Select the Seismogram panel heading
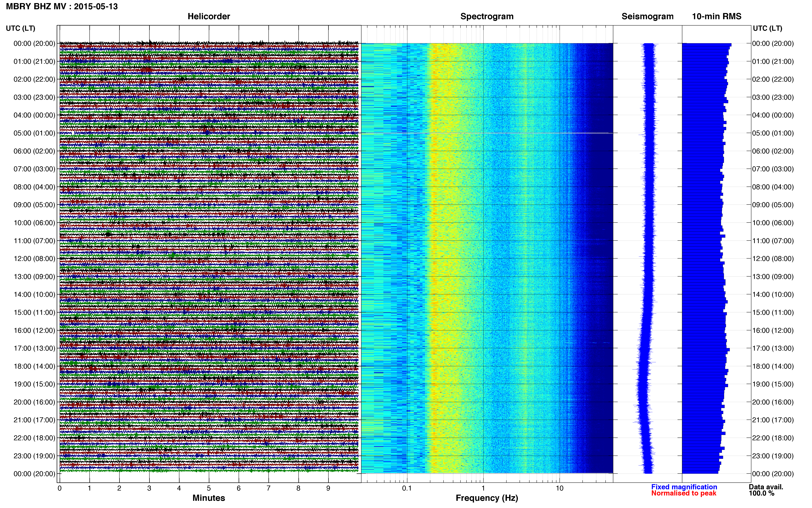 coord(648,16)
